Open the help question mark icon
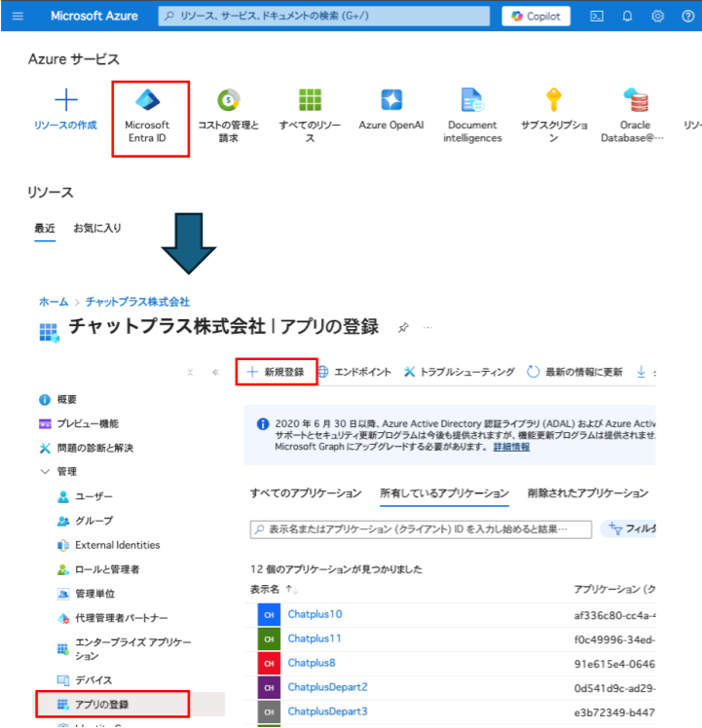The height and width of the screenshot is (728, 702). [x=687, y=17]
